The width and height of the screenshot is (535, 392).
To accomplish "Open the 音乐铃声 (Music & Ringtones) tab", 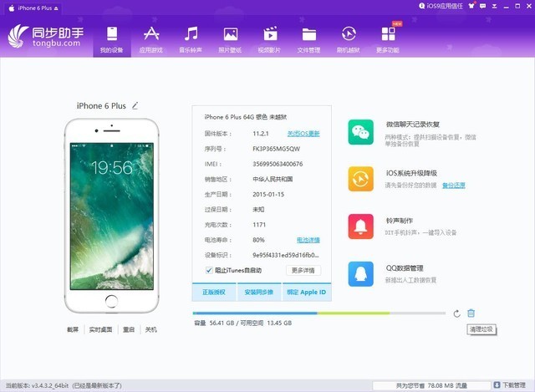I will (191, 39).
